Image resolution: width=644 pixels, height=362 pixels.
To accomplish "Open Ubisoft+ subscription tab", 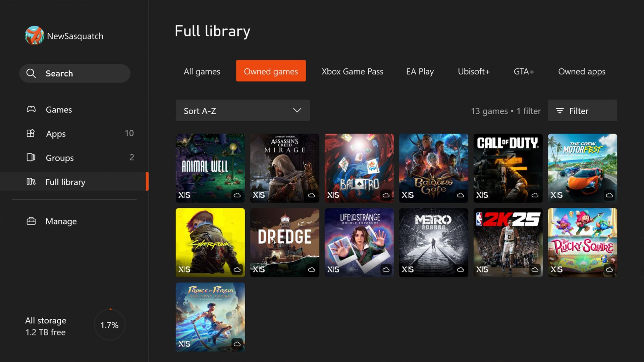I will [474, 71].
